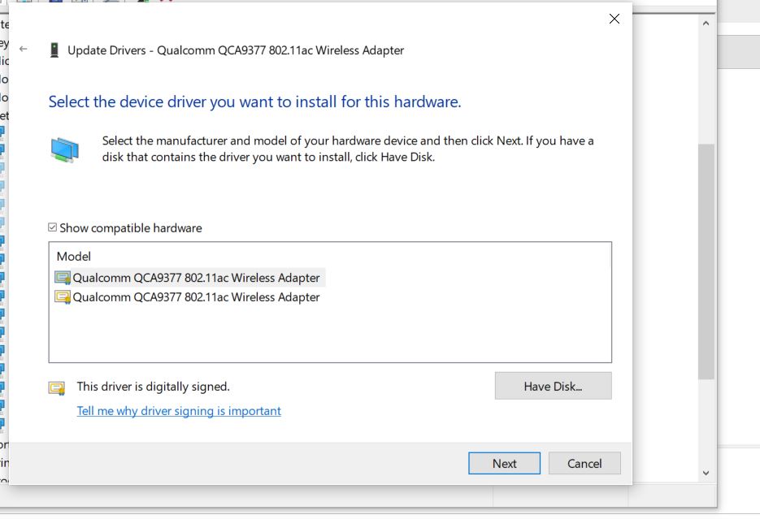Click the scroll up arrow in background window
760x532 pixels.
[706, 24]
